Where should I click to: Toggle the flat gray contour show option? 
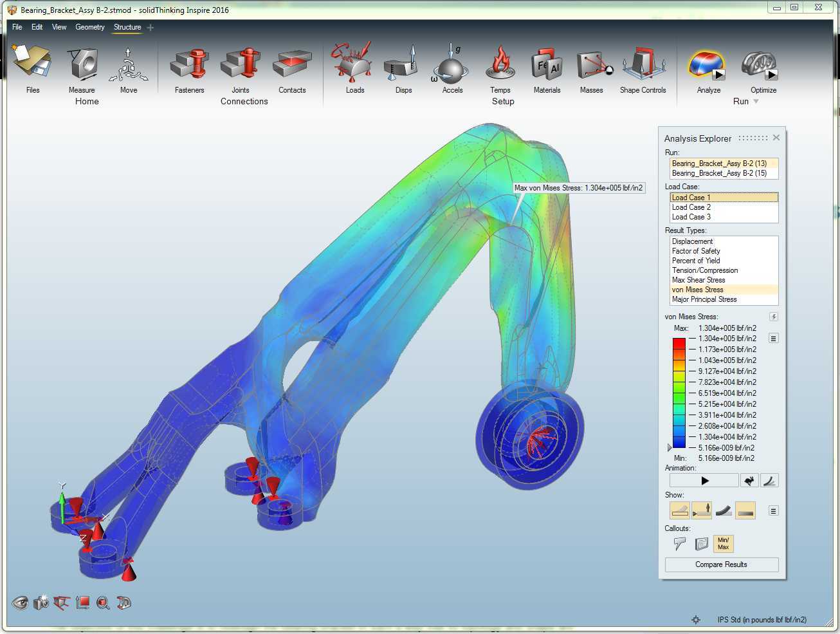coord(745,511)
